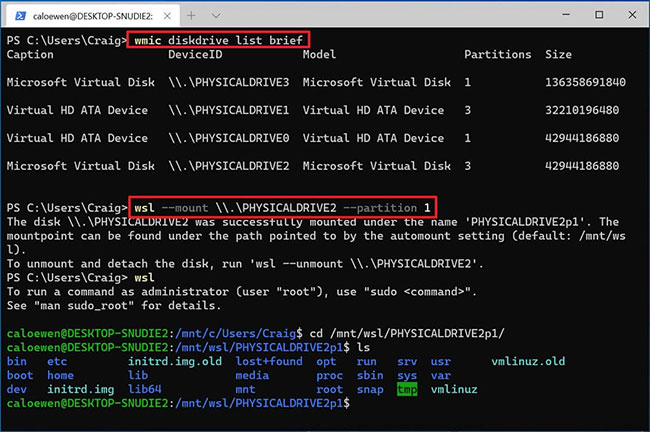Screen dimensions: 650x432
Task: Click 'initrd.img.old' in the ls listing
Action: click(x=175, y=361)
